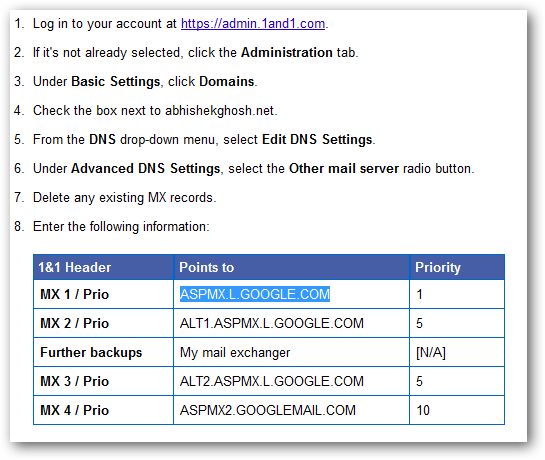This screenshot has height=460, width=545.
Task: Click the 'MX 1 / Prio' row label
Action: 74,294
